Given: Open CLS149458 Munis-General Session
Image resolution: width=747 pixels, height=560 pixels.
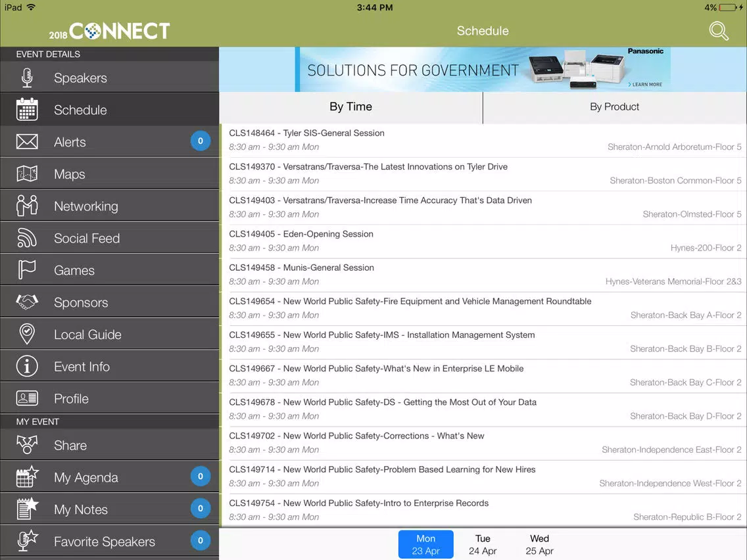Looking at the screenshot, I should tap(485, 275).
